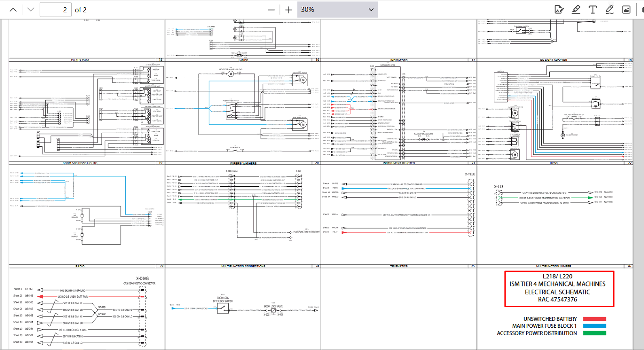Open the 30% zoom level dropdown

[x=337, y=10]
